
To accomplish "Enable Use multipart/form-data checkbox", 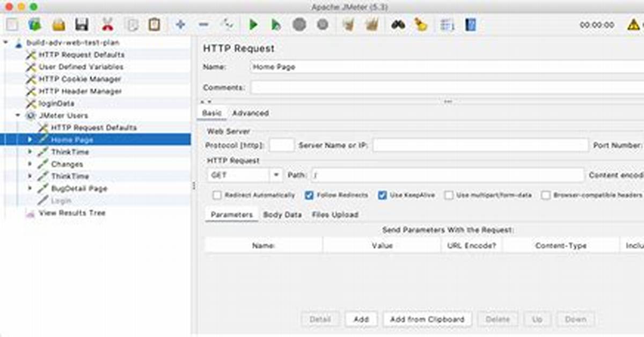I will pyautogui.click(x=449, y=195).
